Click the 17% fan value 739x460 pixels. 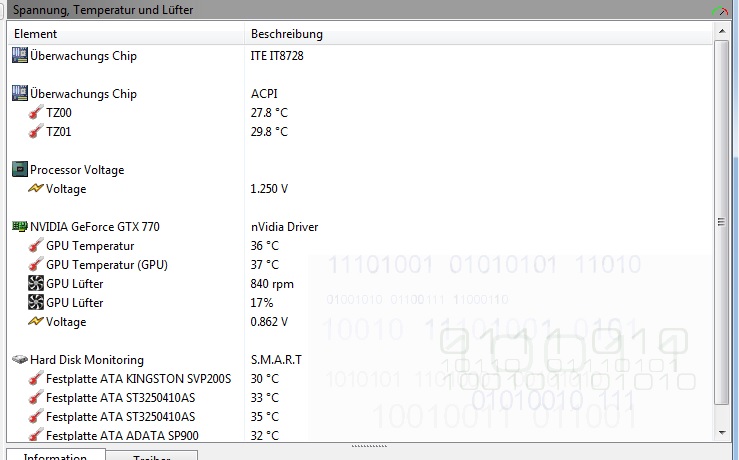pos(262,303)
